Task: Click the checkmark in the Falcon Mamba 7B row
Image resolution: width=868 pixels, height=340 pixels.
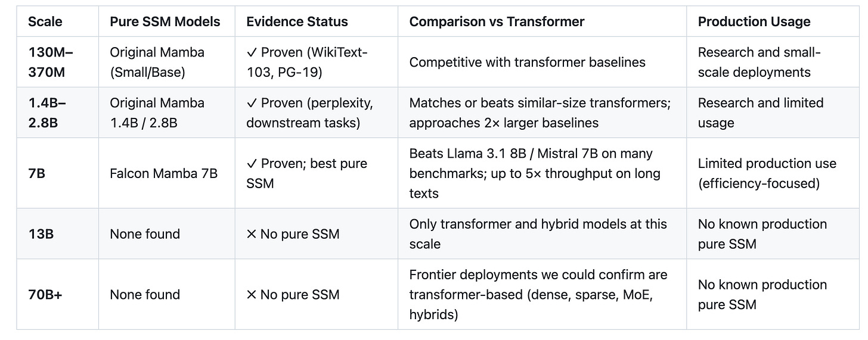Action: (251, 164)
